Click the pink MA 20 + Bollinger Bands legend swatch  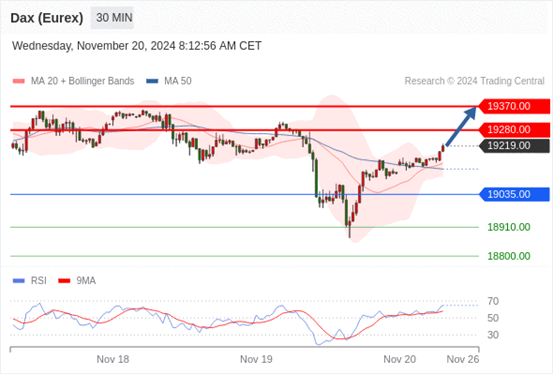[x=19, y=81]
